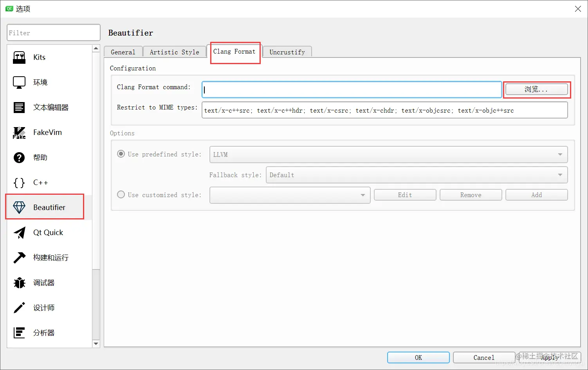Click the 浏览... browse button
The image size is (588, 370).
pos(536,89)
